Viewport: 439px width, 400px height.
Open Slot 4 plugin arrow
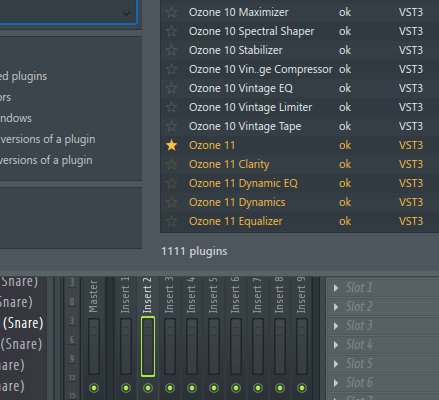point(336,345)
